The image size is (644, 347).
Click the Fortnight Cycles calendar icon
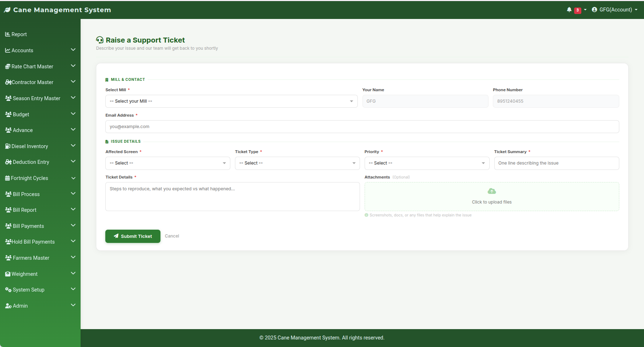pos(7,178)
